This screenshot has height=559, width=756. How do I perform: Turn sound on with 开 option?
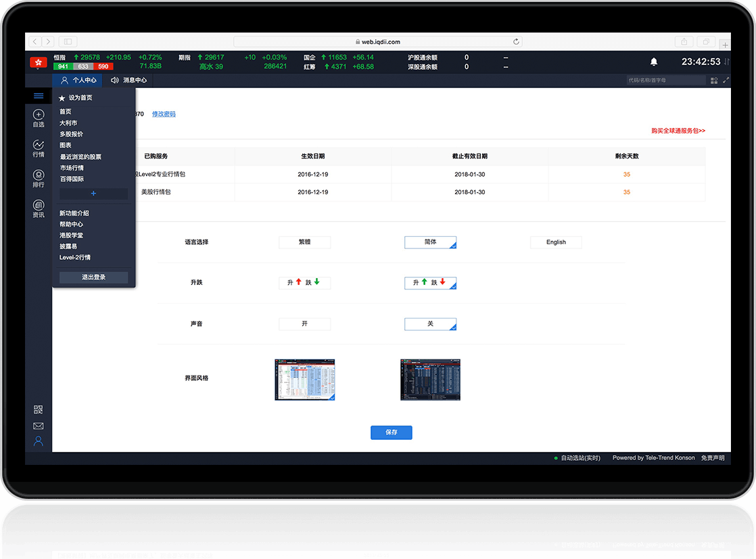[x=304, y=324]
